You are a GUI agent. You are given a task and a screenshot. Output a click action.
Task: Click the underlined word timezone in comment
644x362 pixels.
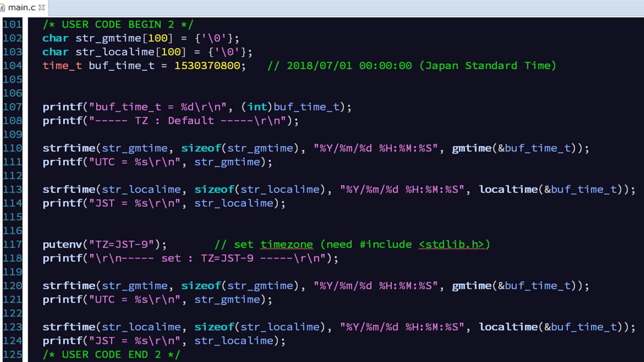(286, 245)
